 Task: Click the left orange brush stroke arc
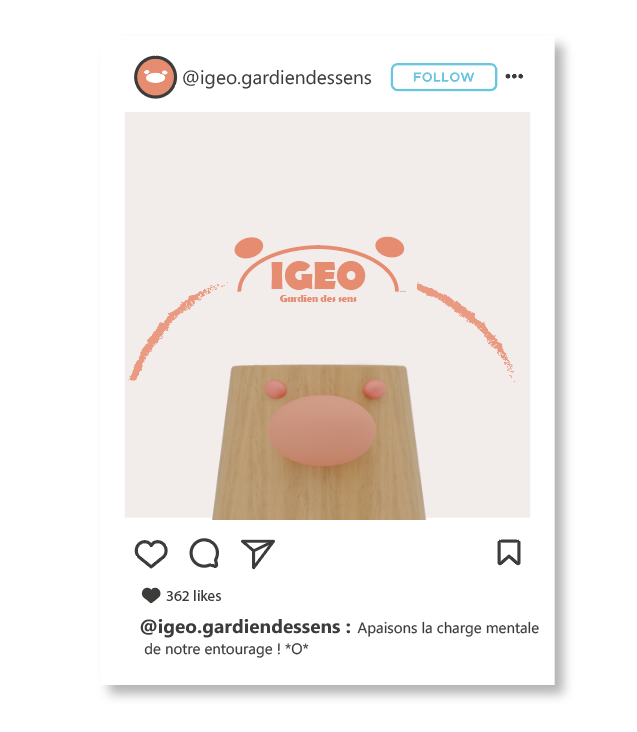tap(176, 331)
